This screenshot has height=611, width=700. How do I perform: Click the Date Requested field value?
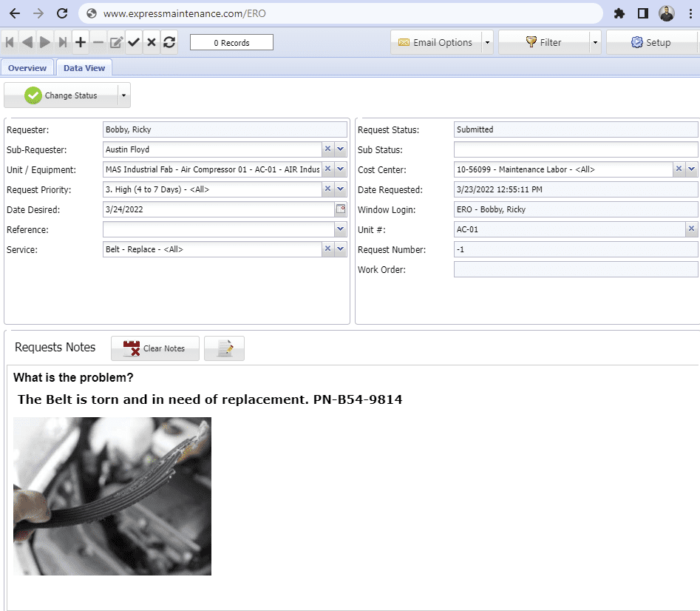tap(575, 189)
